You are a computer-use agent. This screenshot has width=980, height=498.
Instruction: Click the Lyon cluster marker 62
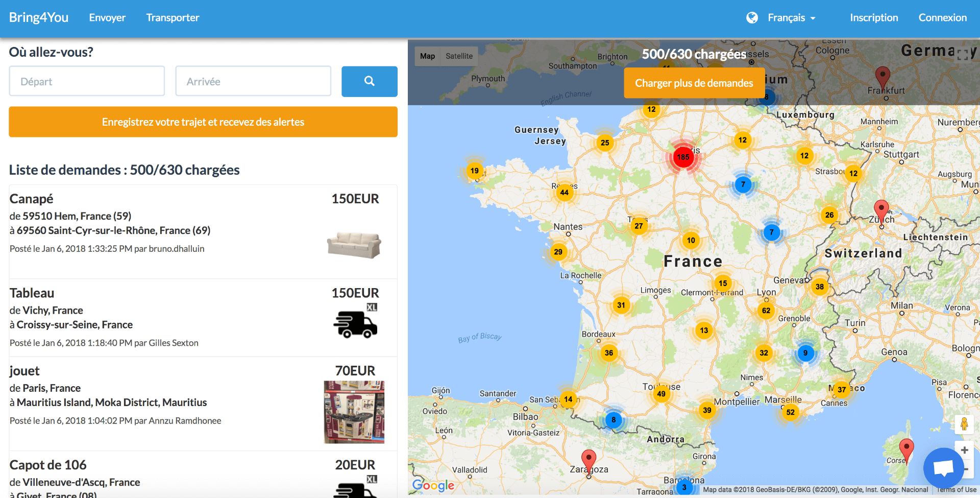click(x=766, y=311)
